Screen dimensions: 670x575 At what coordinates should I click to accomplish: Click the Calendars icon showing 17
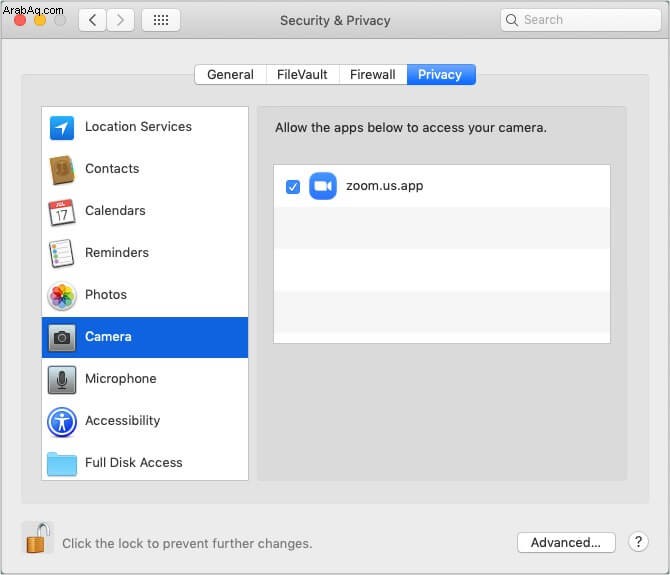[62, 211]
